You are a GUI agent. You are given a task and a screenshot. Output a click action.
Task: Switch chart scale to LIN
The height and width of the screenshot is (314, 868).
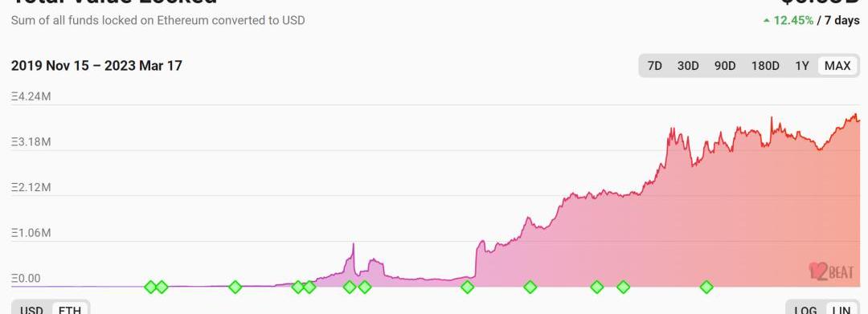(x=841, y=309)
